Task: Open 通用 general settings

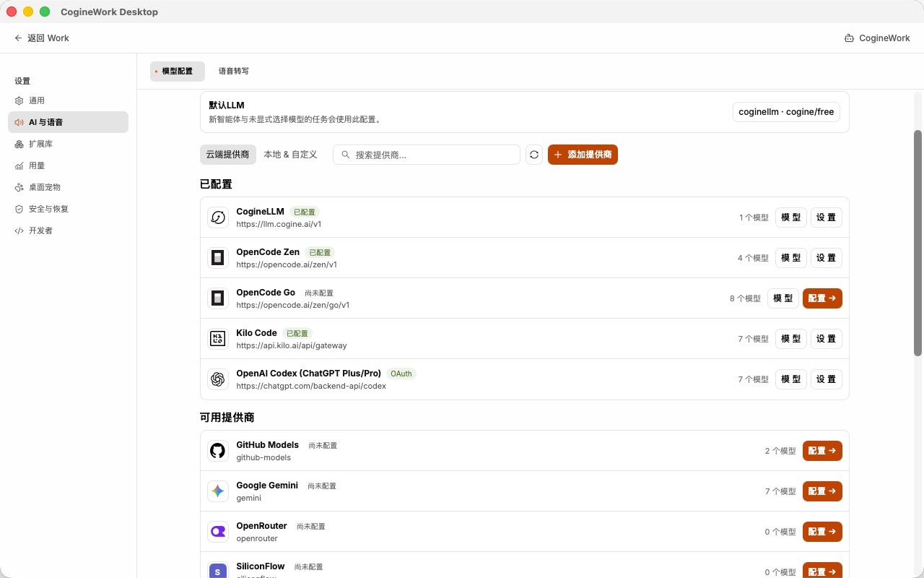Action: coord(68,100)
